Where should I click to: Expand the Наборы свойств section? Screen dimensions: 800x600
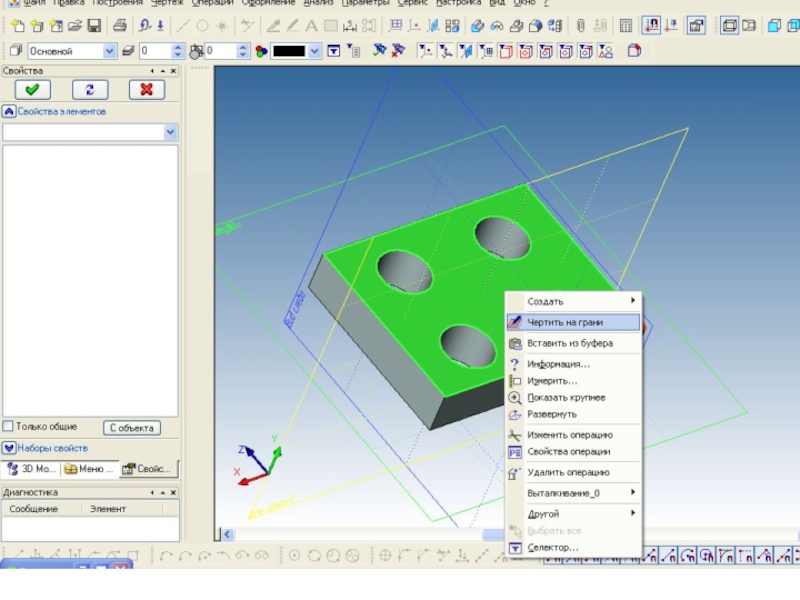[9, 448]
